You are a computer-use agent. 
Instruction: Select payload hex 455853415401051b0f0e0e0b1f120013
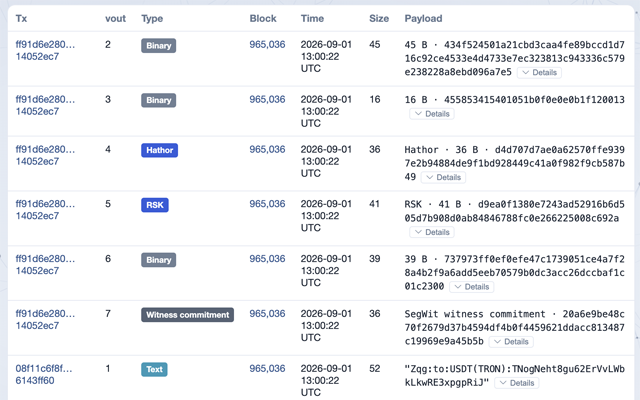[534, 100]
